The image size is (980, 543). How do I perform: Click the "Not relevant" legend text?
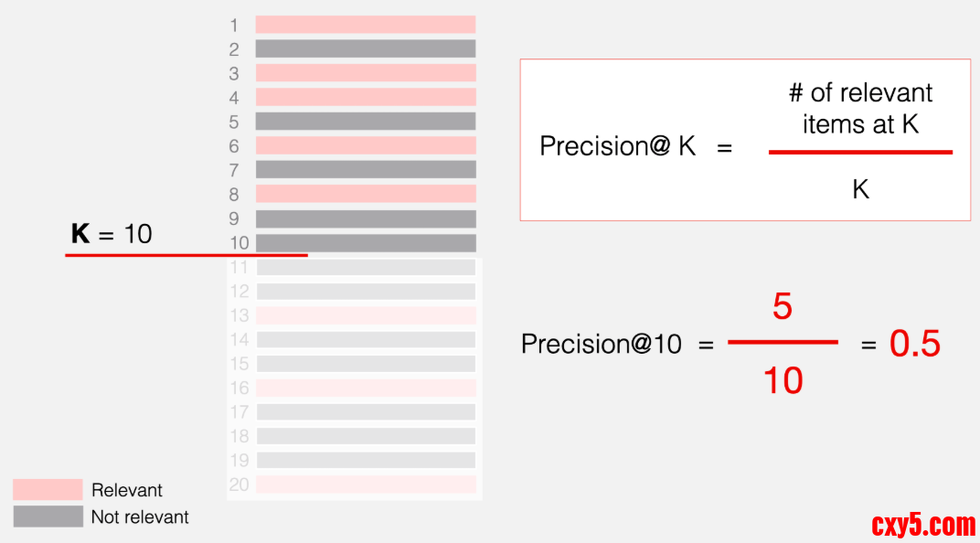coord(140,517)
